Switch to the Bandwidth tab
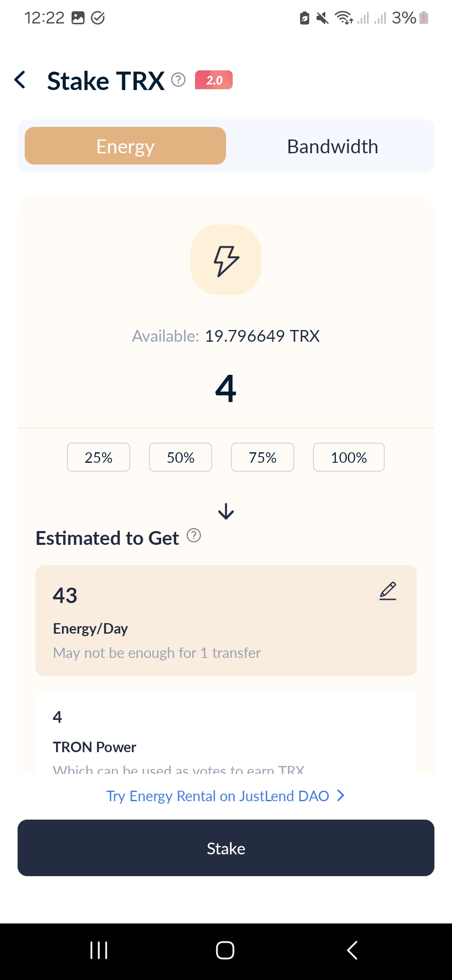The image size is (452, 980). [x=332, y=146]
